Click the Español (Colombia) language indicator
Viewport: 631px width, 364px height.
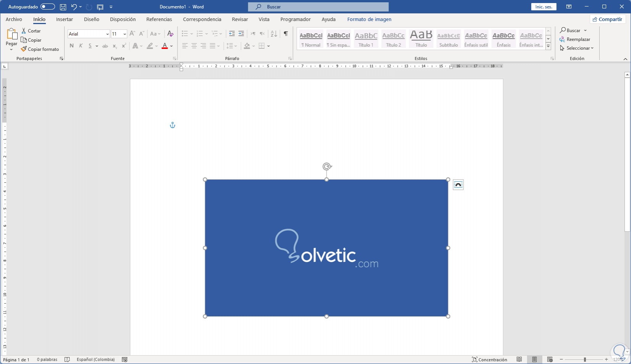click(x=96, y=359)
